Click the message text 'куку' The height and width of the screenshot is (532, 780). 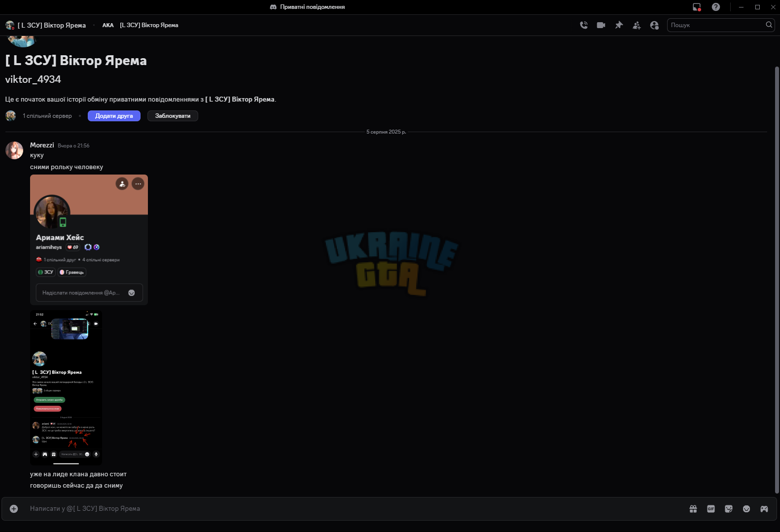(37, 155)
